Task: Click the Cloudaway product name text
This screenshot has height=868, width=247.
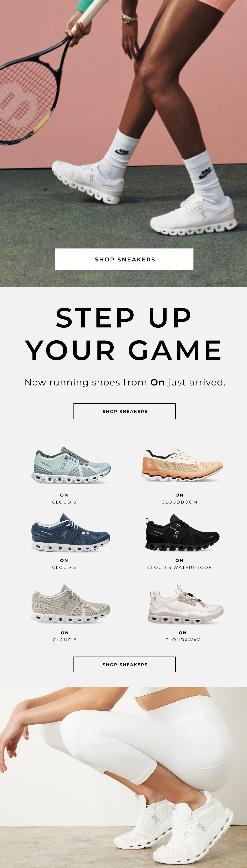Action: 183,639
